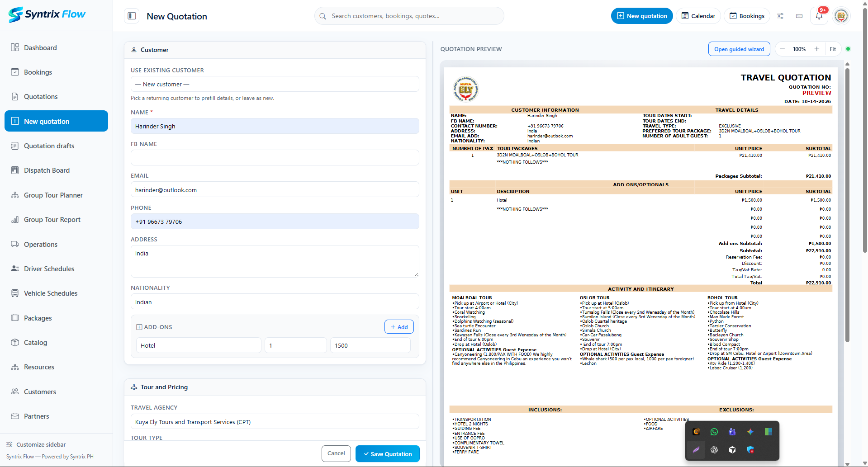
Task: Collapse the sidebar using the panel toggle icon
Action: click(x=132, y=16)
